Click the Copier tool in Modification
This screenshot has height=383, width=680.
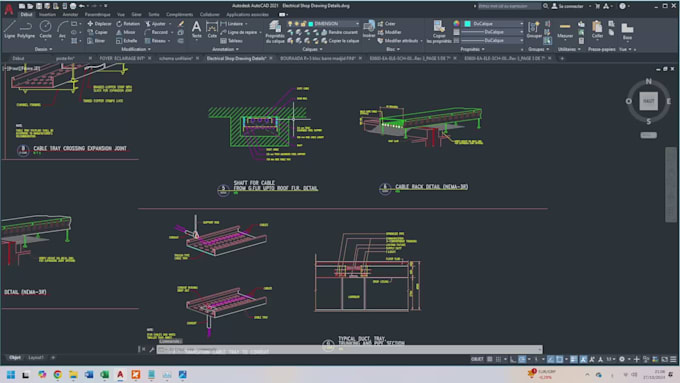98,32
